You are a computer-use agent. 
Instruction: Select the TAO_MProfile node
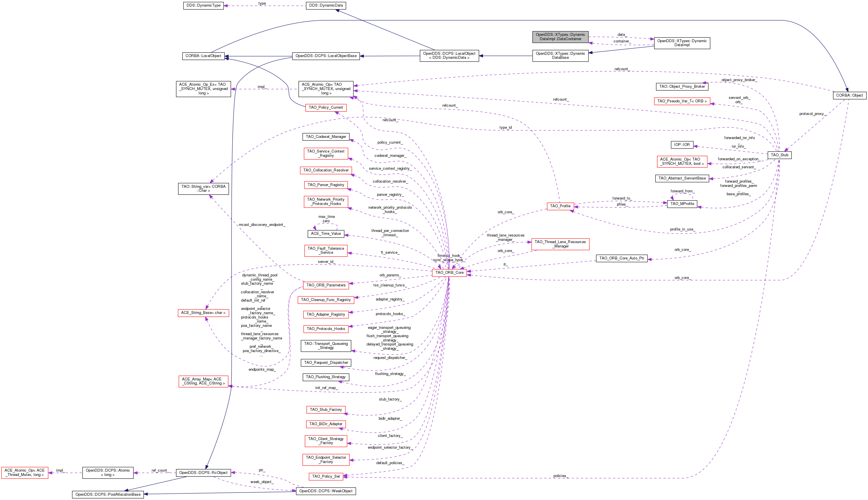click(682, 204)
